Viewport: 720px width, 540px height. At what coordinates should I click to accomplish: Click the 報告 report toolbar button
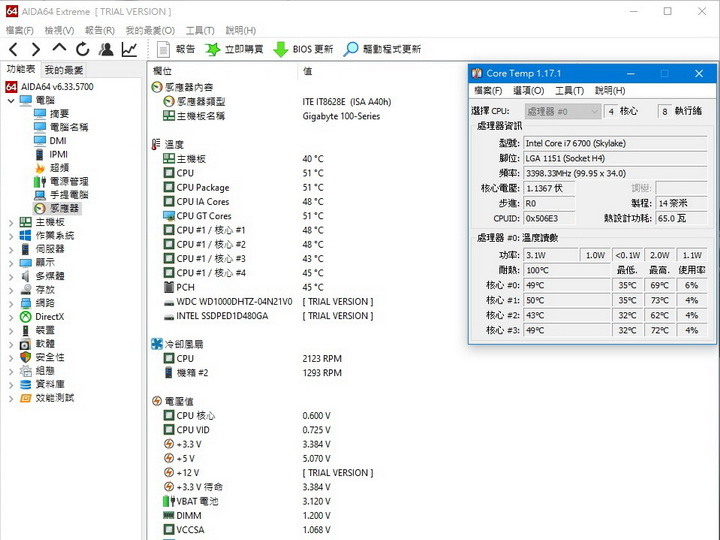point(176,49)
